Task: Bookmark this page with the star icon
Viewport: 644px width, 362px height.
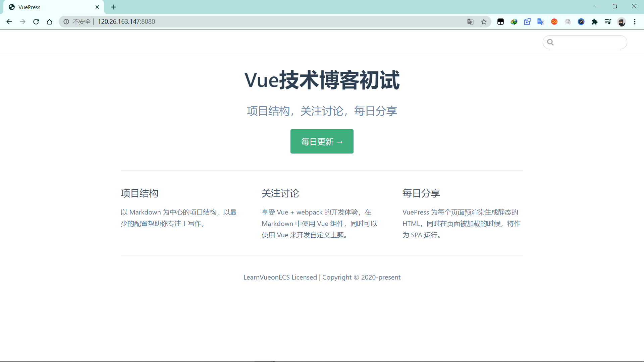Action: tap(484, 22)
